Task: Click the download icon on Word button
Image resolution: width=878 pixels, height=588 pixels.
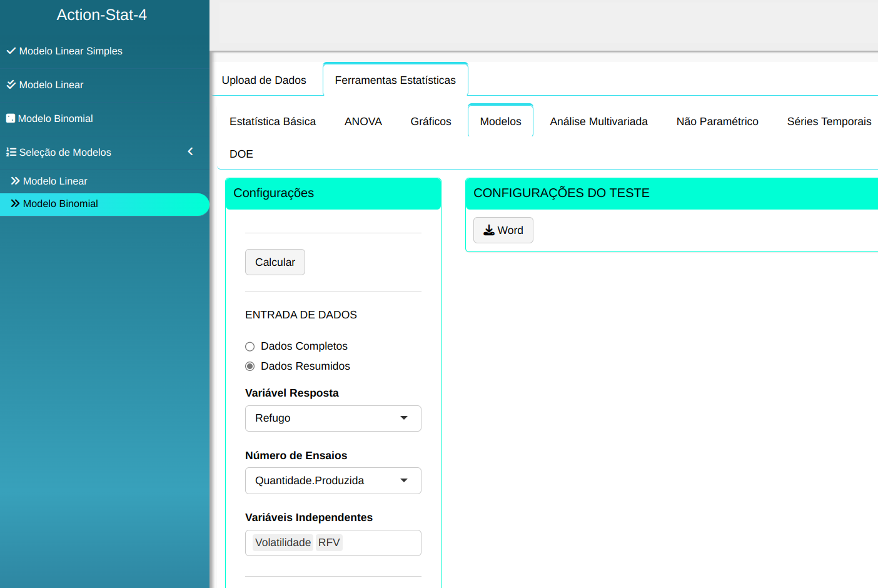Action: tap(489, 230)
